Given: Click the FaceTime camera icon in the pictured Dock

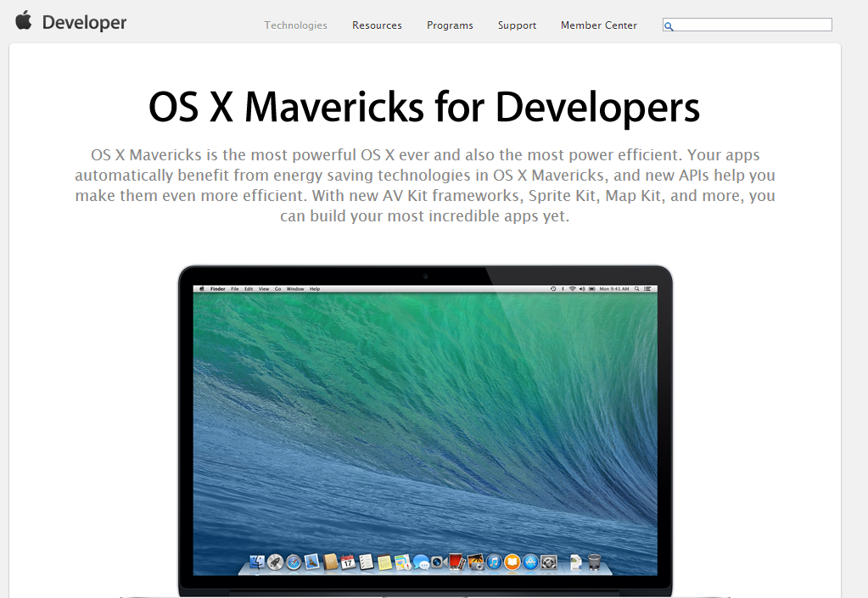Looking at the screenshot, I should pos(439,562).
